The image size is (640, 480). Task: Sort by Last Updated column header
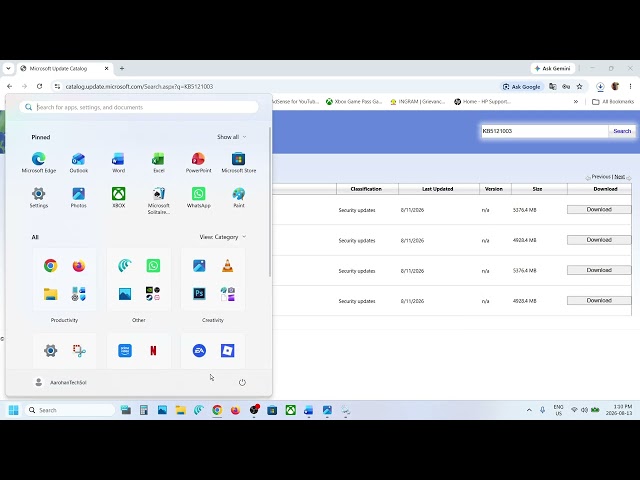[x=438, y=189]
